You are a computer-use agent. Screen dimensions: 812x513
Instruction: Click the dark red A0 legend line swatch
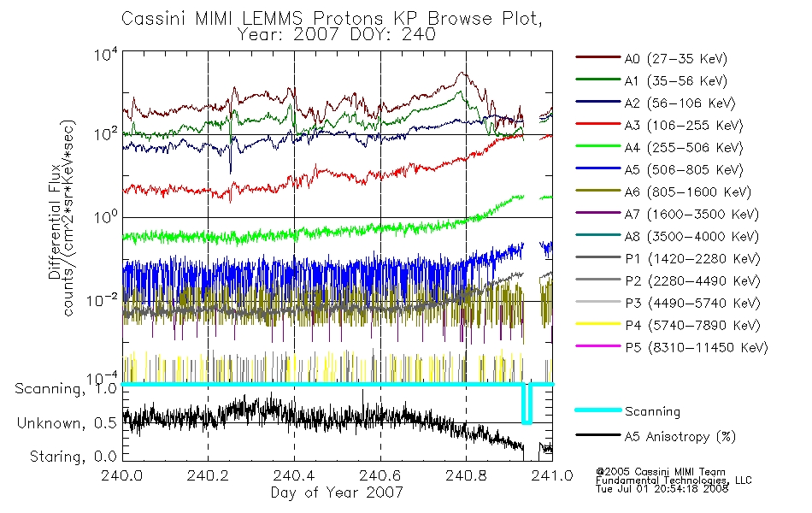coord(598,57)
